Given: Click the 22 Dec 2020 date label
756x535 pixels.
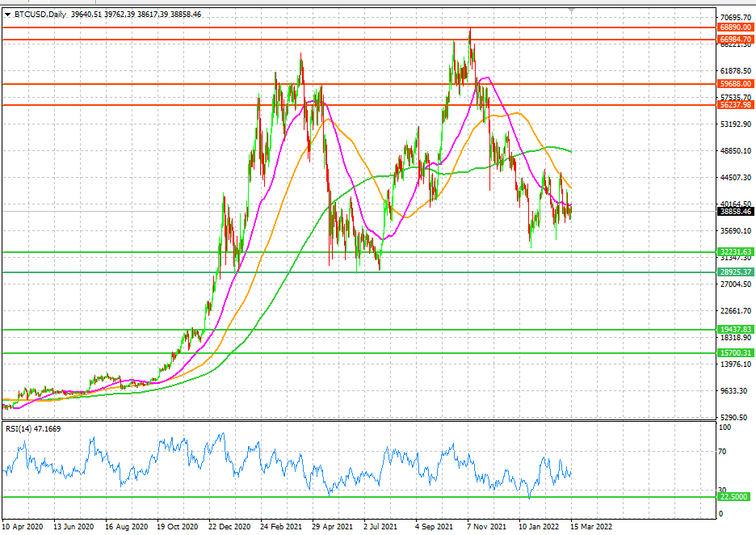Looking at the screenshot, I should pyautogui.click(x=229, y=527).
